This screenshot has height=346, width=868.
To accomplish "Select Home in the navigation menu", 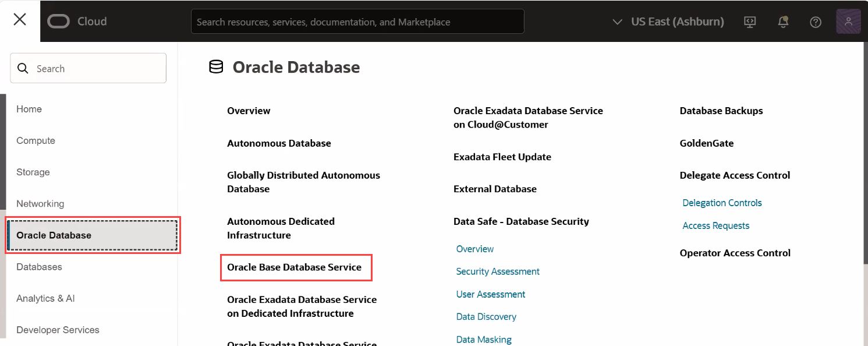I will click(x=29, y=109).
